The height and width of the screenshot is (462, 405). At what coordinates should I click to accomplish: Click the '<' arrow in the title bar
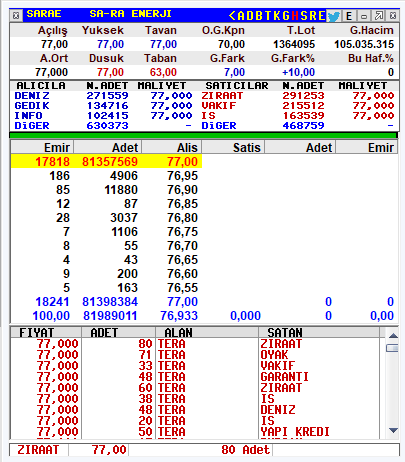point(232,15)
